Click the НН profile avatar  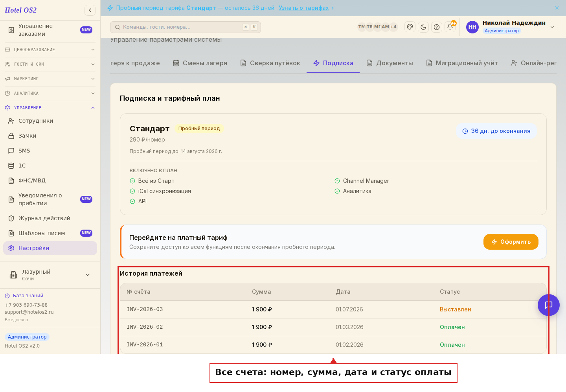[x=472, y=27]
